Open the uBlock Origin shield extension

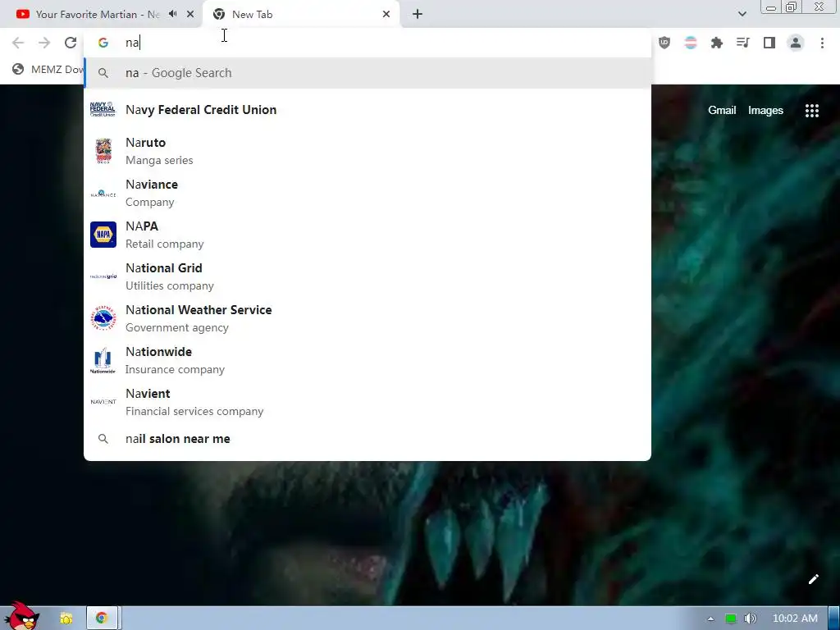pos(664,43)
